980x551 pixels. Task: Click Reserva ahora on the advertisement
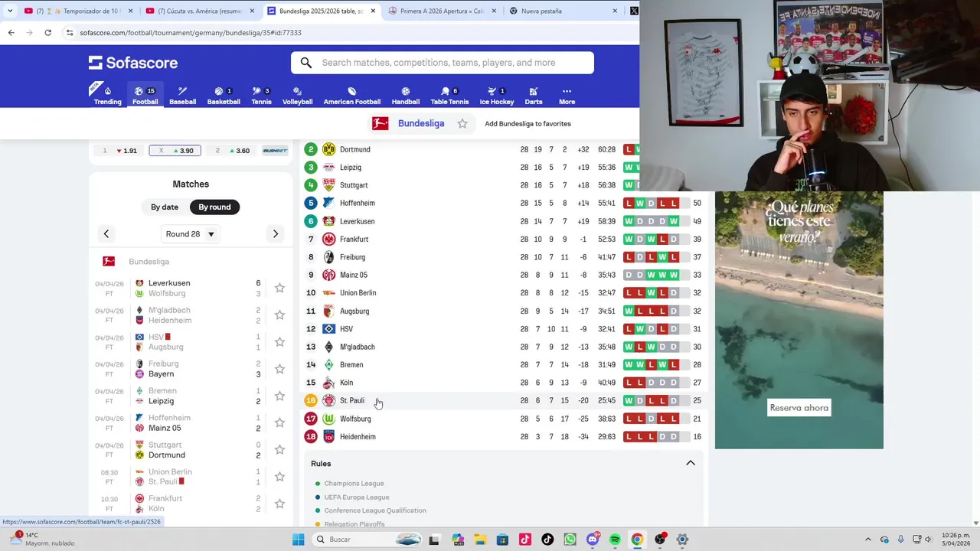coord(799,408)
